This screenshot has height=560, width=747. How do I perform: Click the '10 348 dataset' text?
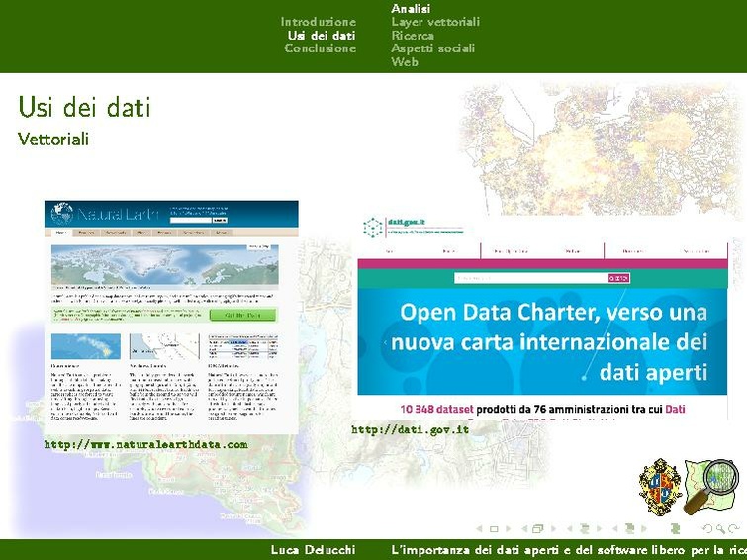[x=437, y=409]
